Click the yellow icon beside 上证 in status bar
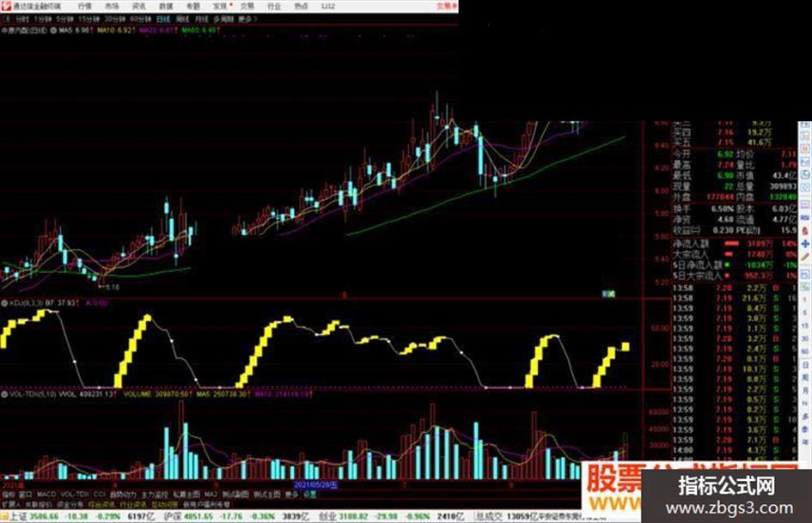The image size is (812, 523). [x=4, y=516]
